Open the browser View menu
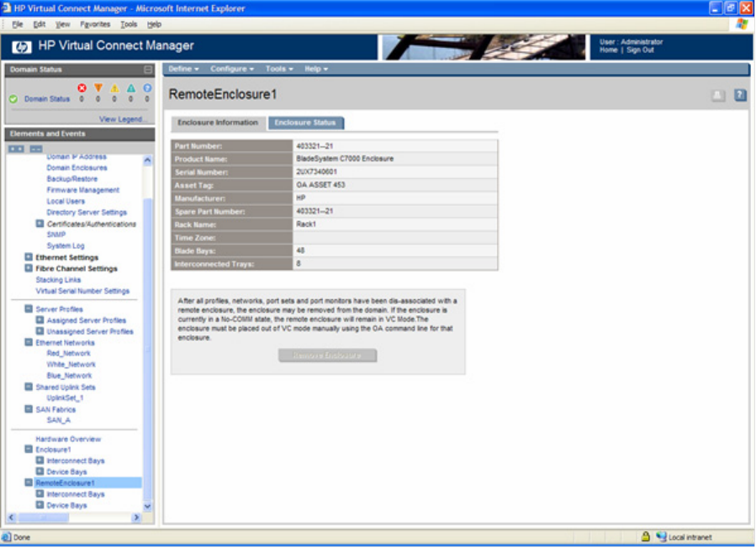The width and height of the screenshot is (756, 548). [x=62, y=24]
